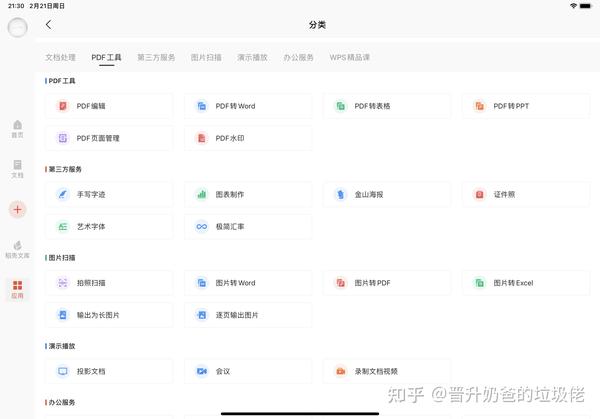Open the 会议 camera icon
Screen dimensions: 600x419
[x=202, y=371]
